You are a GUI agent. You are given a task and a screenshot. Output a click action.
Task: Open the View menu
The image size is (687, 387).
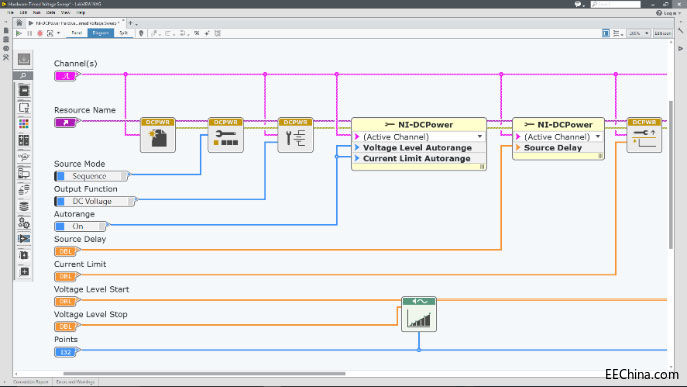coord(65,13)
